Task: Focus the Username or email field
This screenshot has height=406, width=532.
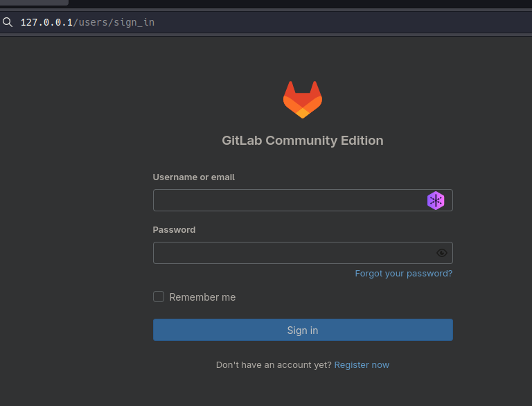Action: pos(287,201)
